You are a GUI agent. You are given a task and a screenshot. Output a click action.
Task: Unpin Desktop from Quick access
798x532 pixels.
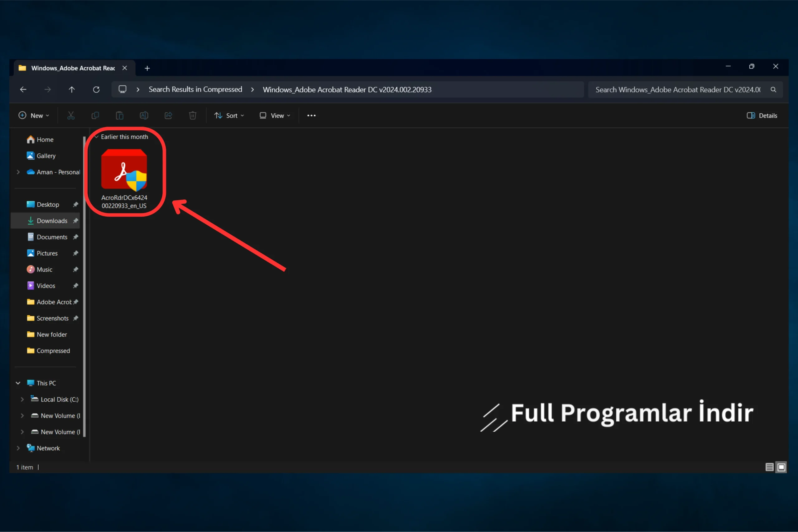(x=76, y=204)
